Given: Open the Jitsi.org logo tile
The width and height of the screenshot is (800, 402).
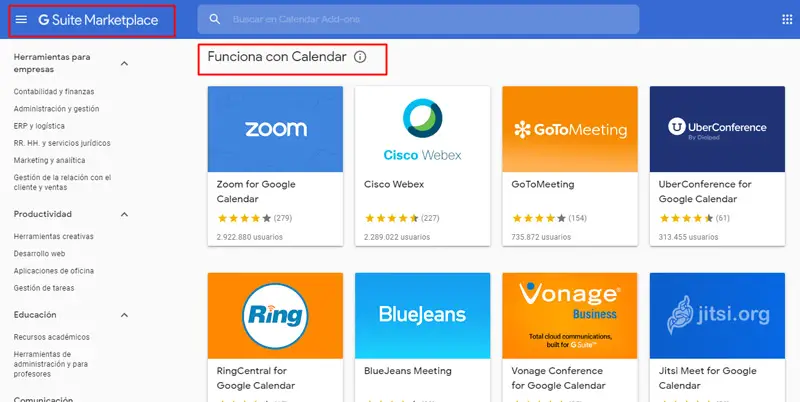Looking at the screenshot, I should 717,314.
